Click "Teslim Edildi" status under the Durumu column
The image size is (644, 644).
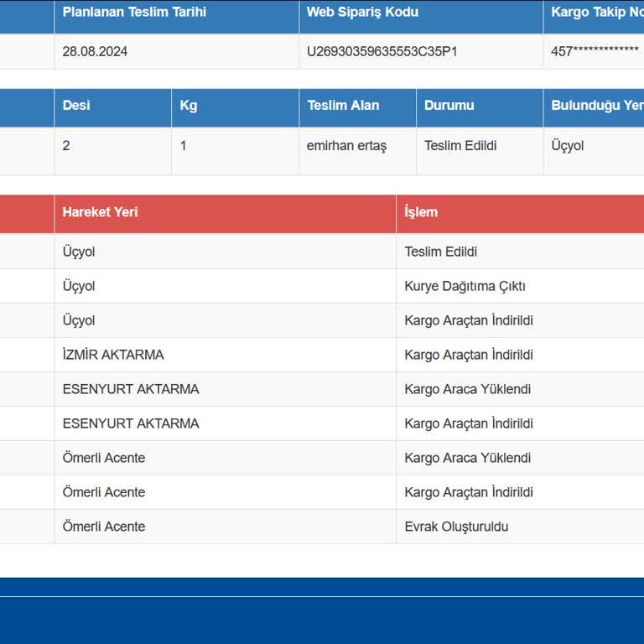tap(460, 146)
